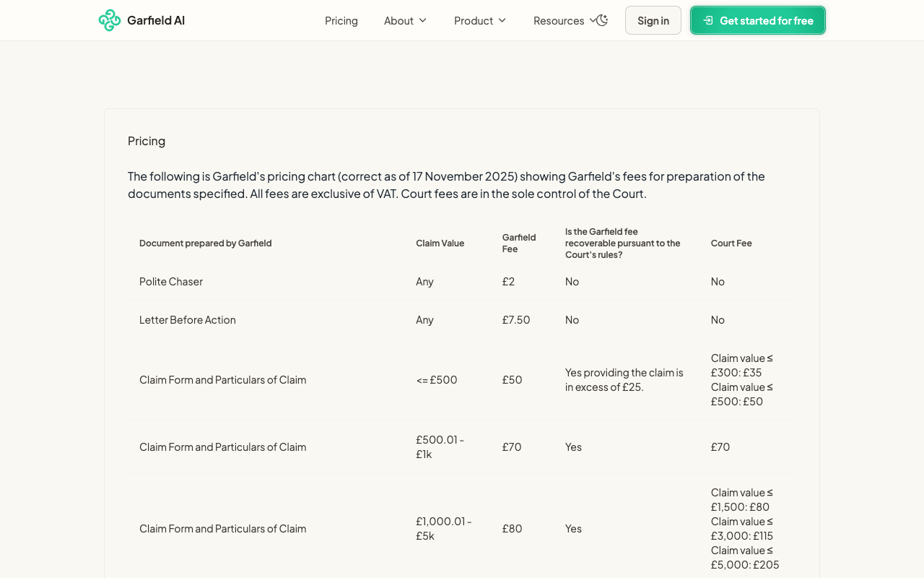Select the Letter Before Action row label
Screen dimensions: 924x578
coord(188,320)
